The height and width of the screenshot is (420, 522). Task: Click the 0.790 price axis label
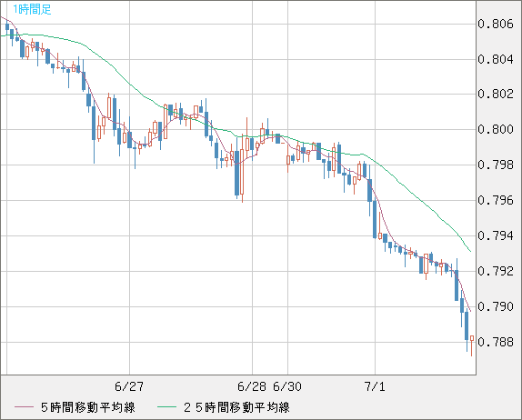[x=496, y=306]
